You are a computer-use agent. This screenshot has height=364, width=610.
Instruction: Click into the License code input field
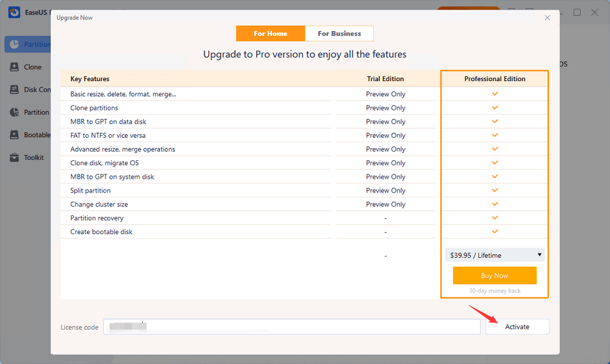[292, 327]
